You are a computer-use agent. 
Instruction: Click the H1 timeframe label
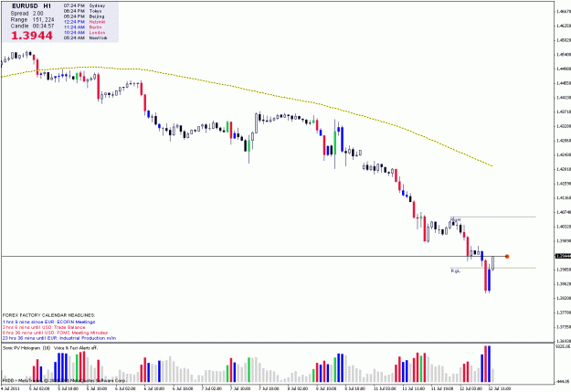pos(47,6)
